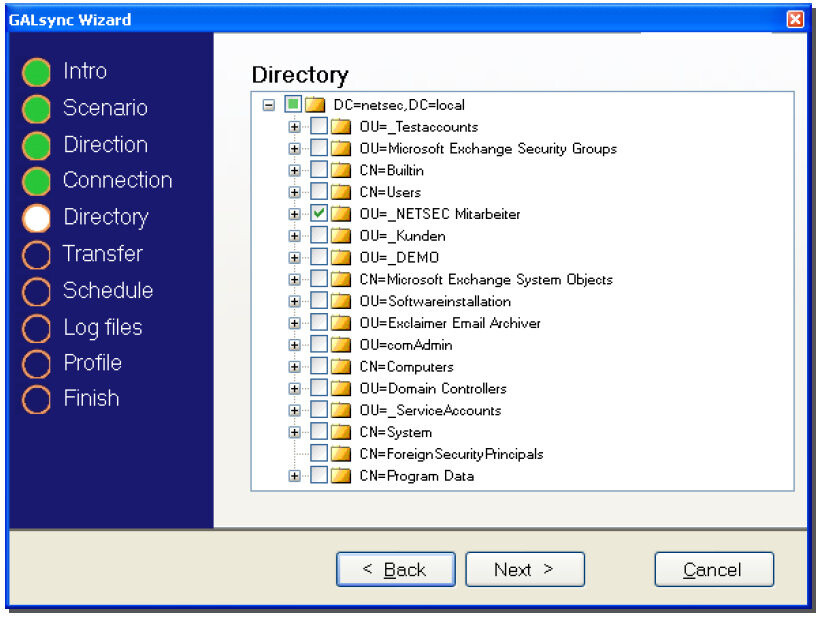Image resolution: width=821 pixels, height=617 pixels.
Task: Uncheck the OU=_NETSEC Mitarbeiter checkbox
Action: click(319, 213)
